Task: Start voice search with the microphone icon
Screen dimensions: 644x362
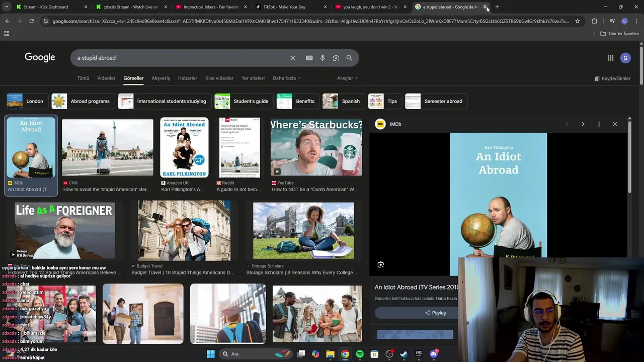Action: pyautogui.click(x=323, y=58)
